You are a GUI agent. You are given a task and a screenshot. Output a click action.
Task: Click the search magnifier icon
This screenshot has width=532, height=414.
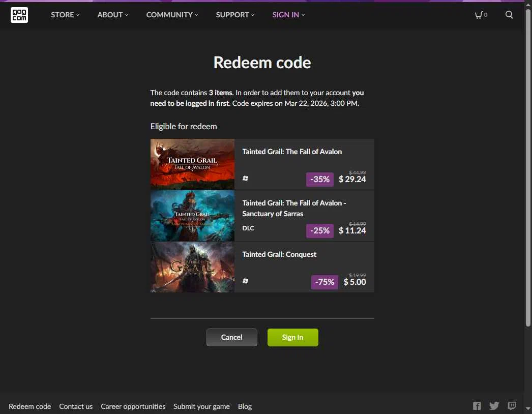point(509,15)
